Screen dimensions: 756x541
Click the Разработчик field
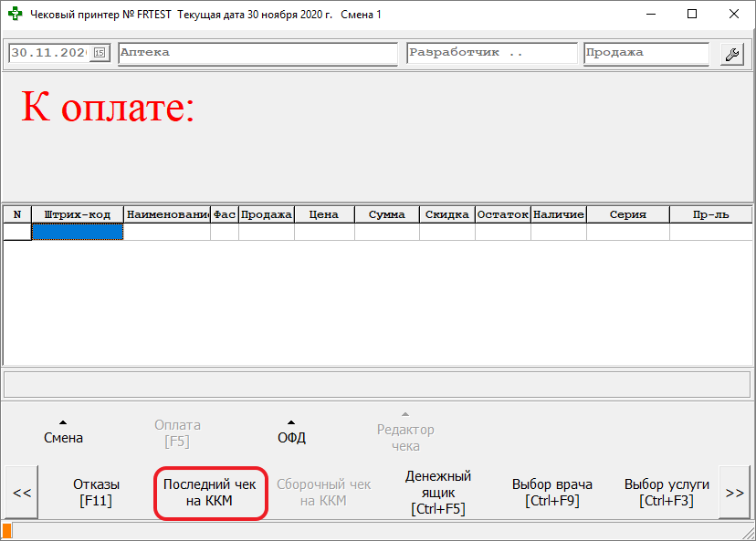click(491, 53)
